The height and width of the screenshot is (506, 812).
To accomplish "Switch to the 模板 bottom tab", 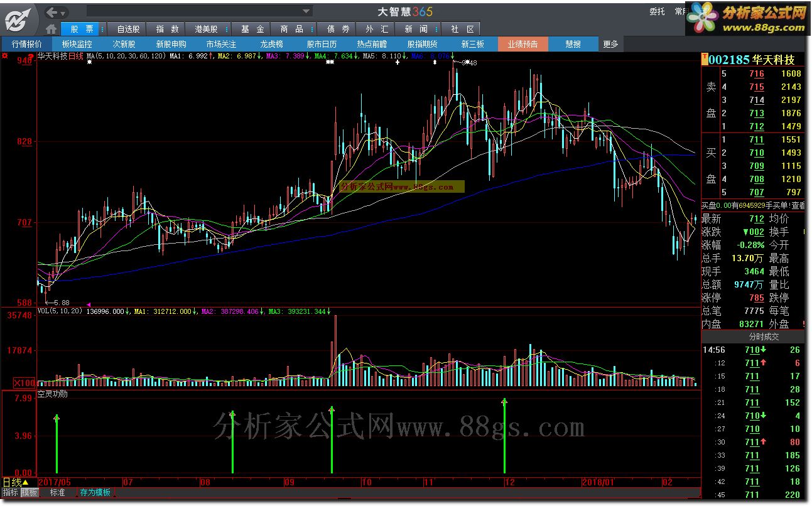I will click(29, 493).
